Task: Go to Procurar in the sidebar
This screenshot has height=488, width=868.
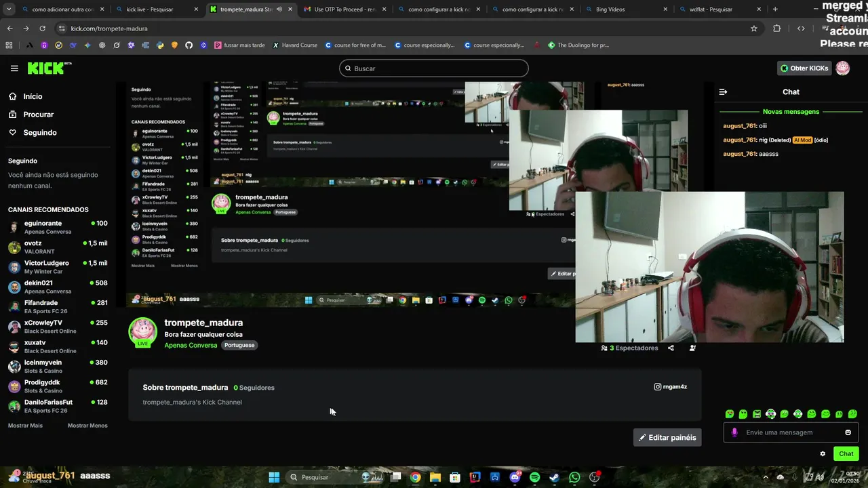Action: 31,115
